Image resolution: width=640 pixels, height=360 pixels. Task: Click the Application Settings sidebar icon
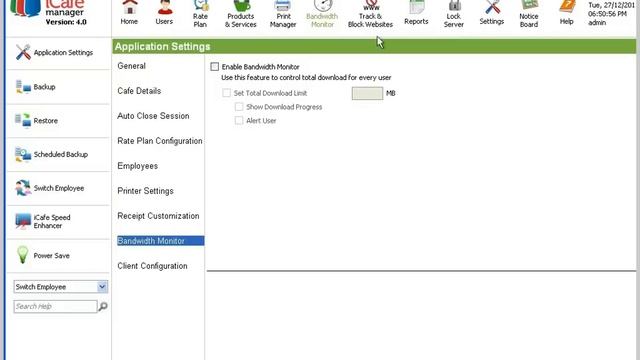coord(23,52)
